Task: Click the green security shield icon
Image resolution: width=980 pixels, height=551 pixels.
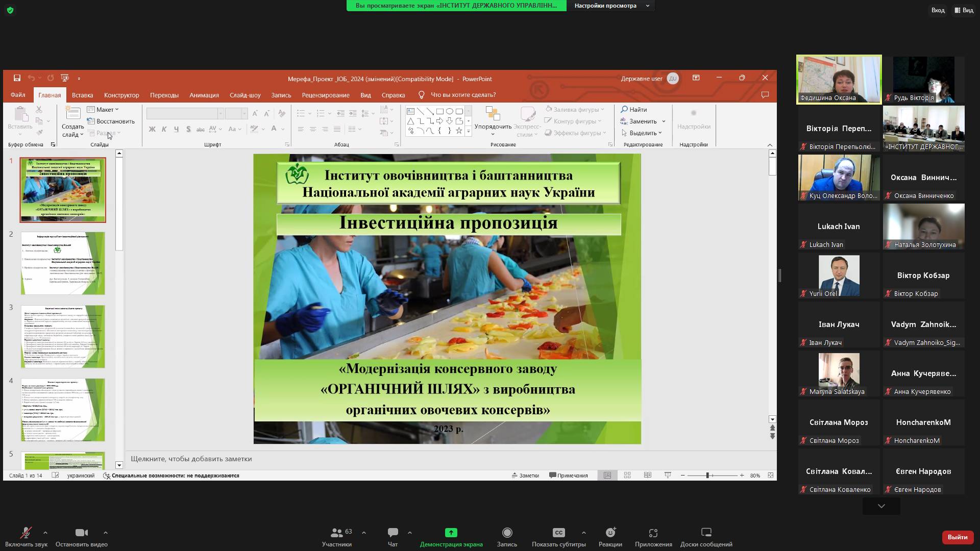Action: pos(10,10)
